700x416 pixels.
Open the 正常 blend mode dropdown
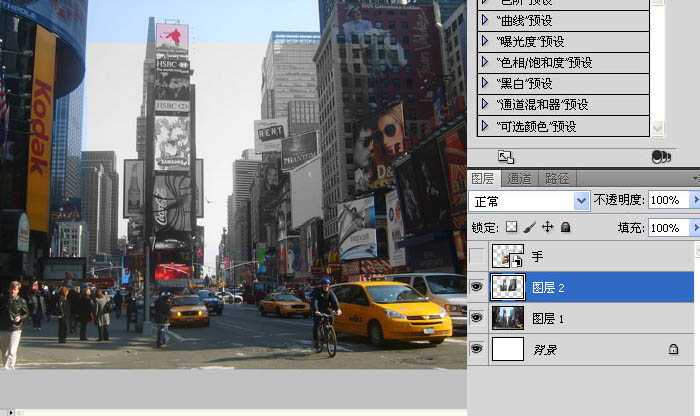coord(582,201)
